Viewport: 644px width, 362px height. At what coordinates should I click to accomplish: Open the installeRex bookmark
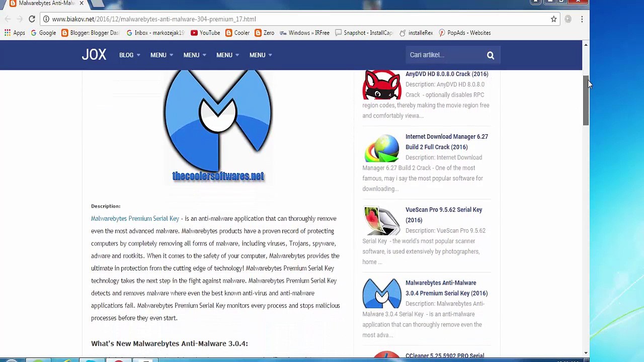416,33
